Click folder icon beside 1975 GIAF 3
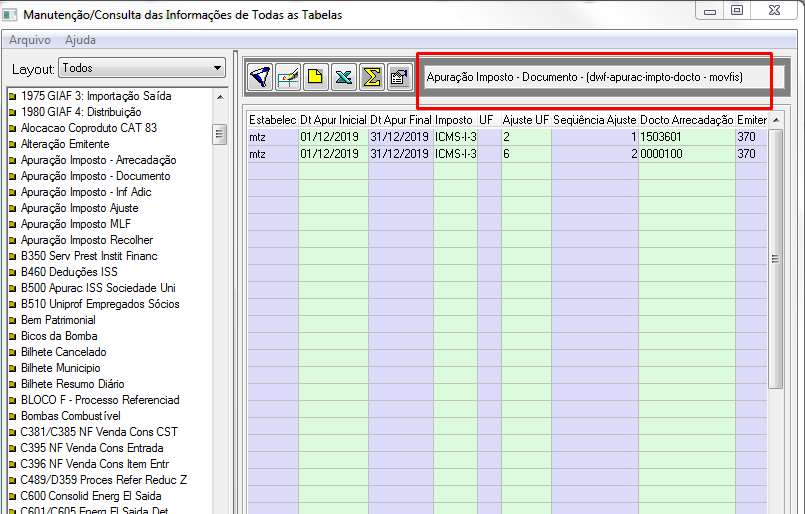This screenshot has height=514, width=805. point(13,97)
